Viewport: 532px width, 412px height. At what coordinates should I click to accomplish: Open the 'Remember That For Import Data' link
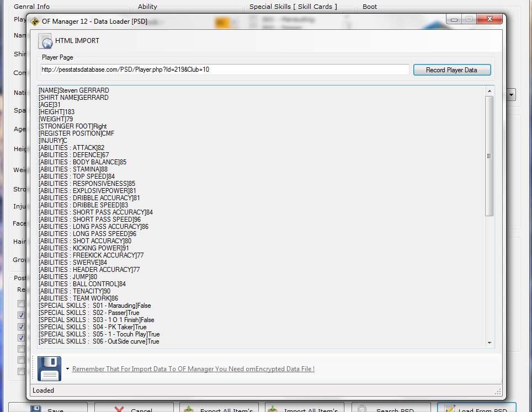coord(193,369)
